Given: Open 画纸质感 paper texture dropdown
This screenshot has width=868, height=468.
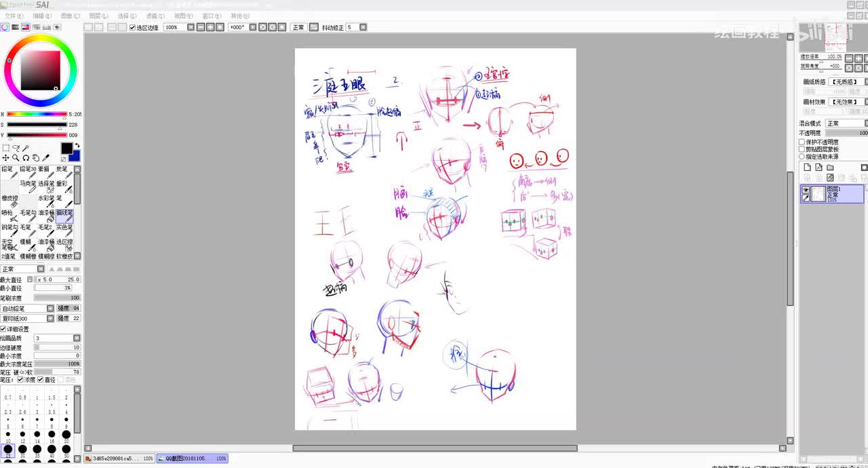Looking at the screenshot, I should point(866,81).
